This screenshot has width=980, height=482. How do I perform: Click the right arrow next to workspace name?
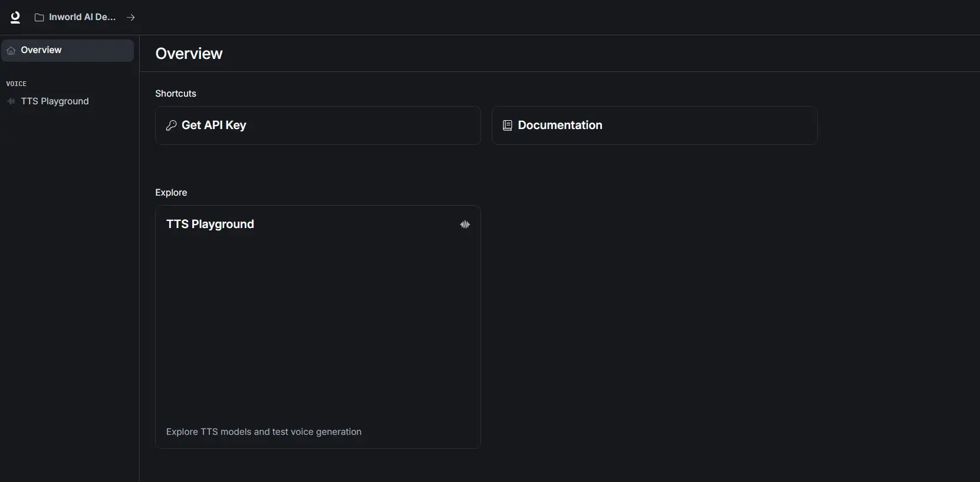tap(131, 18)
